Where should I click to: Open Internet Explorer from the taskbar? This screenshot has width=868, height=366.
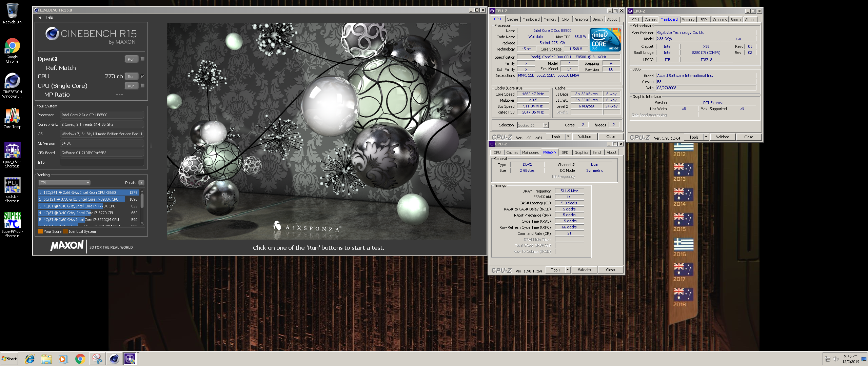30,359
